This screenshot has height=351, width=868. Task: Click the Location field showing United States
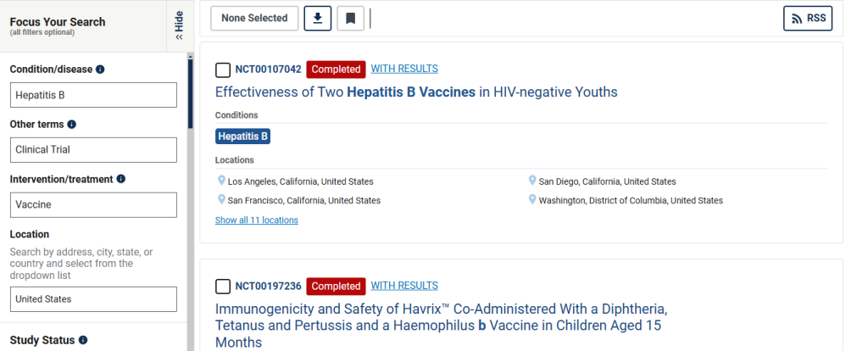point(93,299)
